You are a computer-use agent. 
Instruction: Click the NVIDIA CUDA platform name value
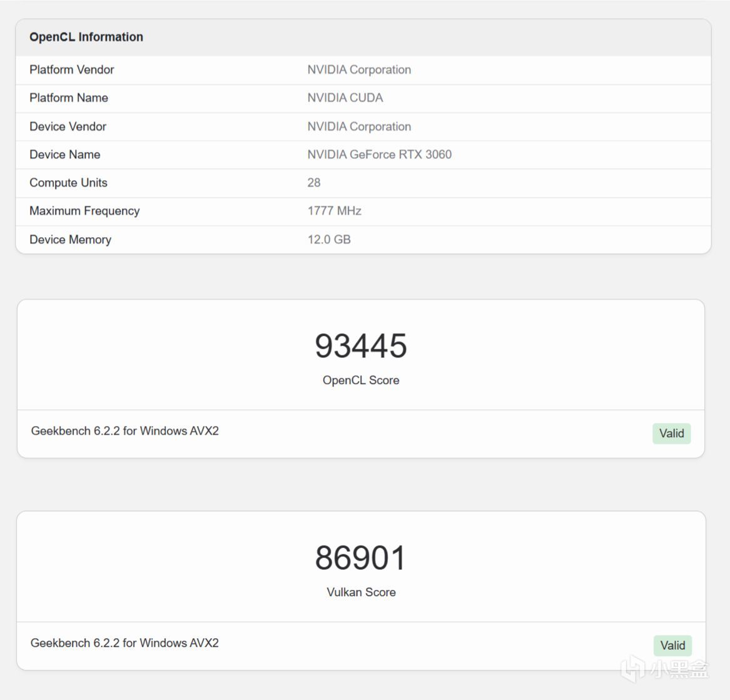pos(345,98)
